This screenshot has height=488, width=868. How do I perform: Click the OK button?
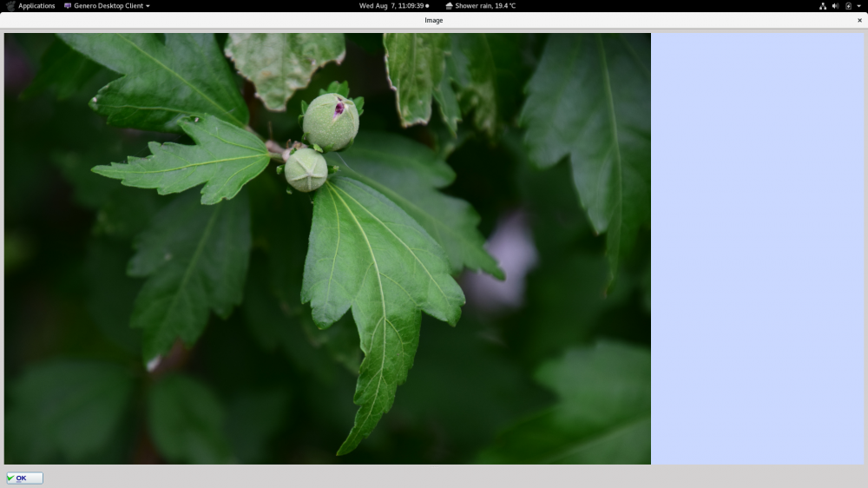click(24, 478)
